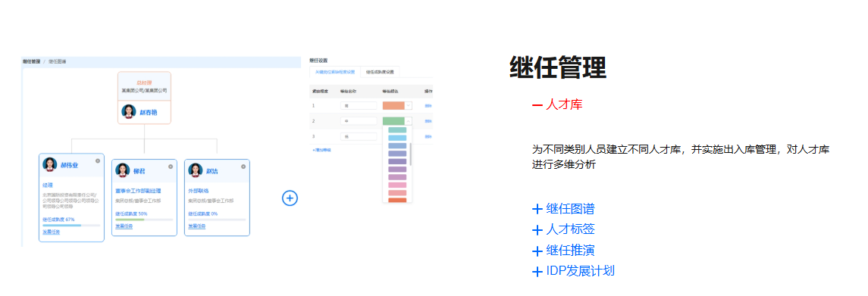Pick the teal swatch in color list
The height and width of the screenshot is (296, 868).
[397, 130]
